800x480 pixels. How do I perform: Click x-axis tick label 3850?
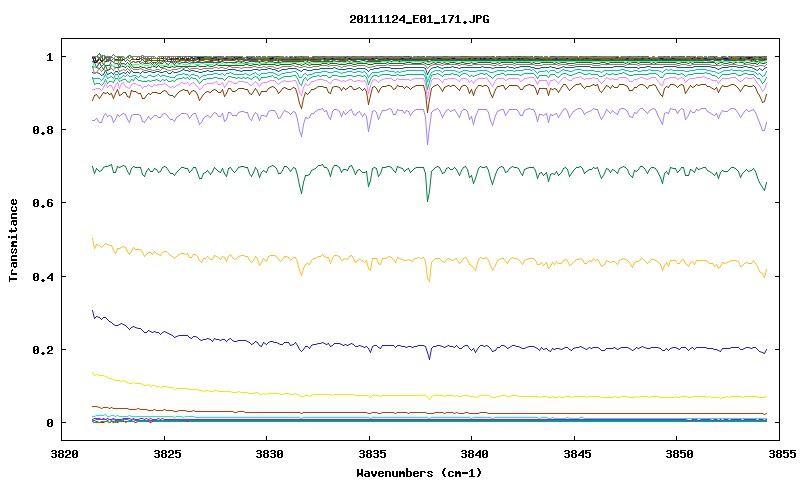point(680,454)
